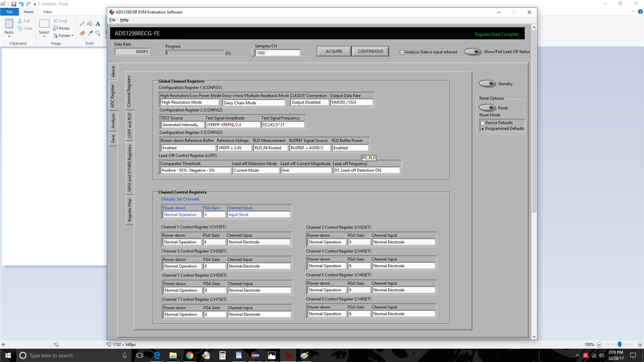Click the Photos app icon in the taskbar
The height and width of the screenshot is (362, 644).
click(x=272, y=355)
